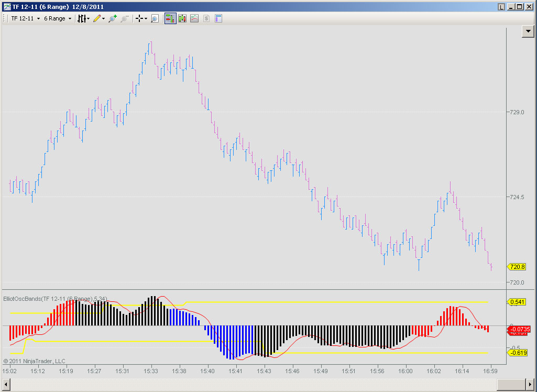Screen dimensions: 537x392
Task: Click the zoom out magnifier icon
Action: pyautogui.click(x=124, y=18)
